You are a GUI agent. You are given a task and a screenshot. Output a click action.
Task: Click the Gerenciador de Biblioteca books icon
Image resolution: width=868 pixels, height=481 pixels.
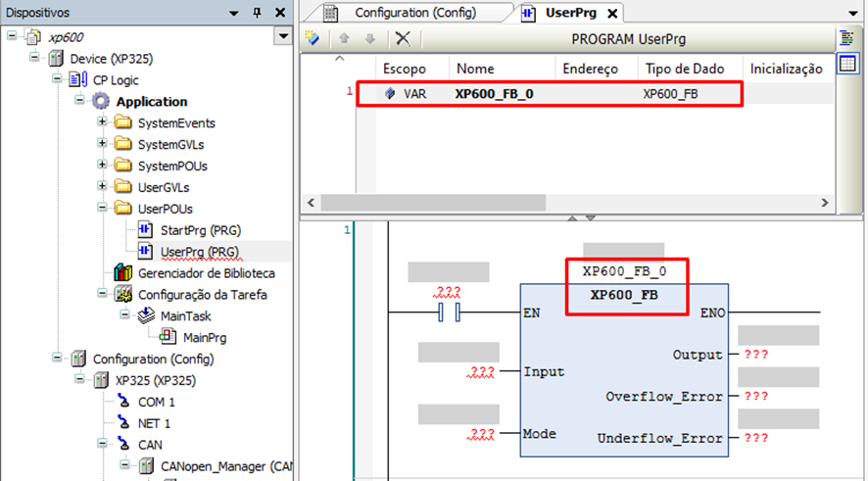pos(122,272)
